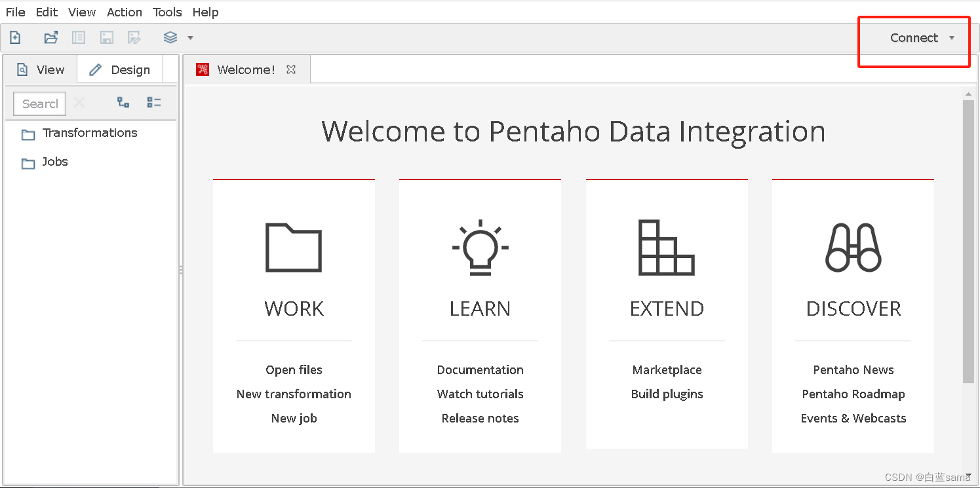Click the expand all tree icon
The height and width of the screenshot is (488, 980).
click(x=123, y=102)
